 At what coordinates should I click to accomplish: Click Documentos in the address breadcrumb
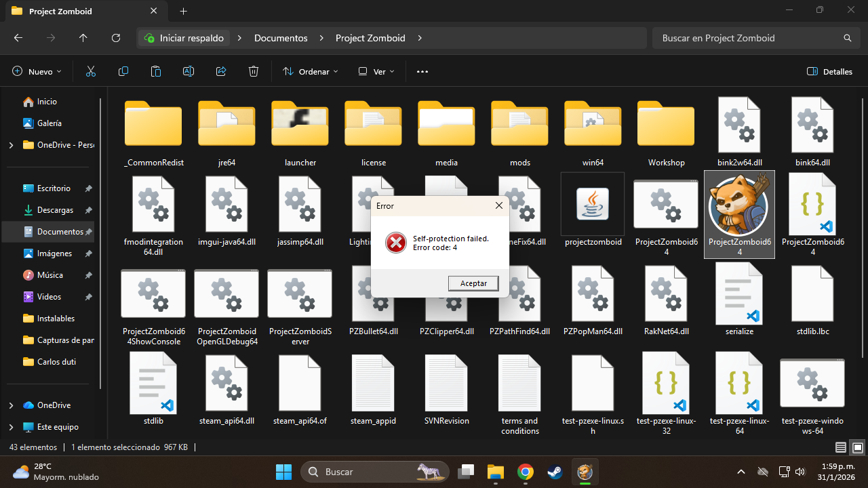pos(281,38)
